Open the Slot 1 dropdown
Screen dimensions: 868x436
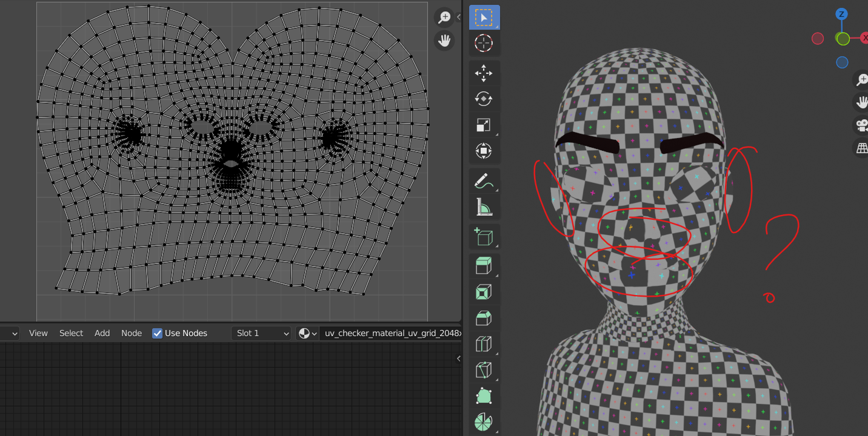261,333
